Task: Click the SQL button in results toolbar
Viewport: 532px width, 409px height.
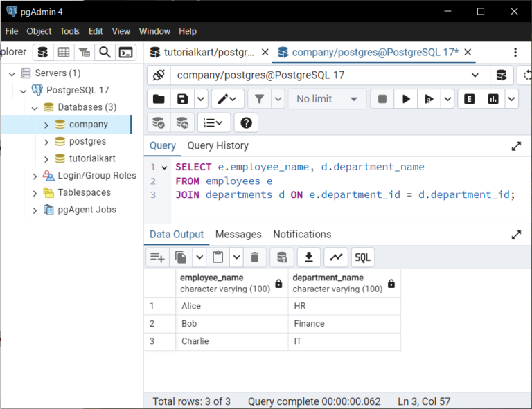Action: (363, 257)
